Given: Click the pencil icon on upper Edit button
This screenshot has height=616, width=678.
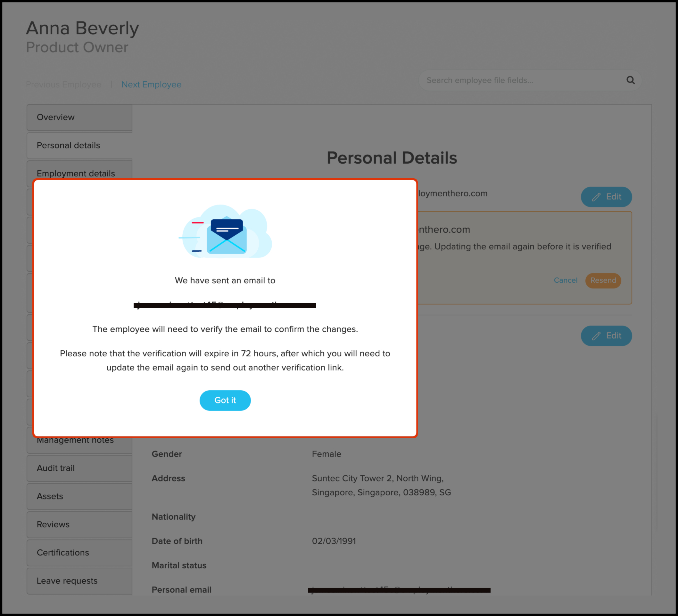Looking at the screenshot, I should tap(596, 197).
